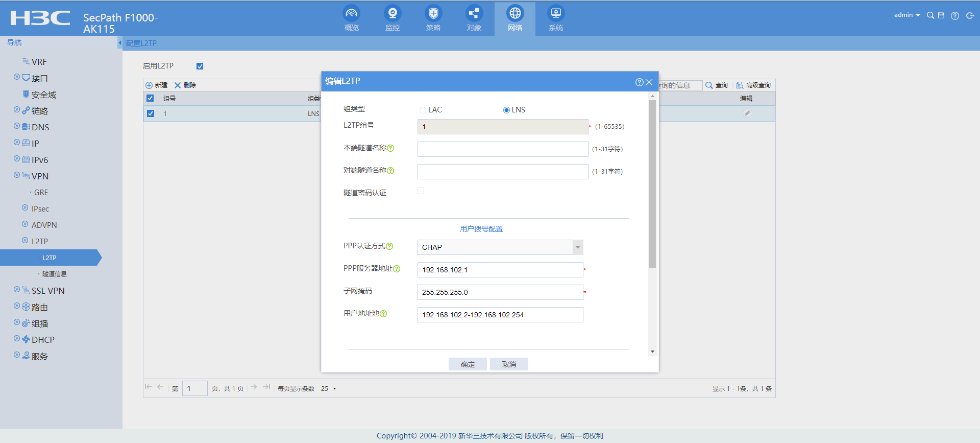Expand the 链路 tree node
980x443 pixels.
coord(17,110)
